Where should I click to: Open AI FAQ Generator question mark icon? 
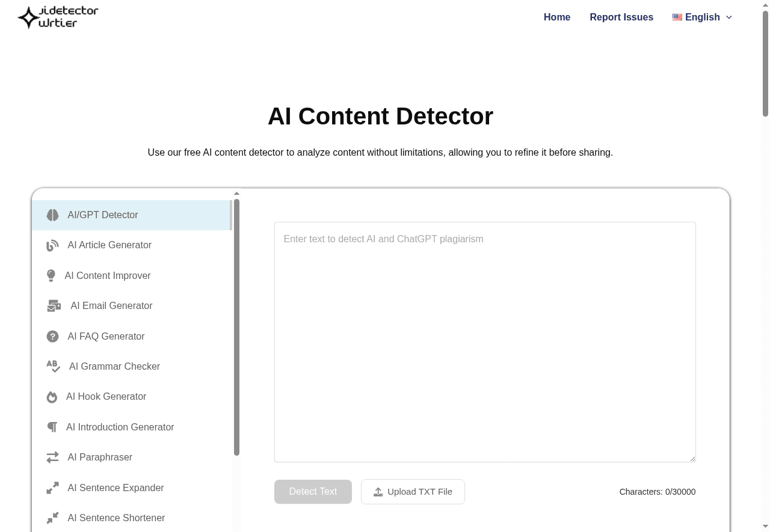(52, 336)
